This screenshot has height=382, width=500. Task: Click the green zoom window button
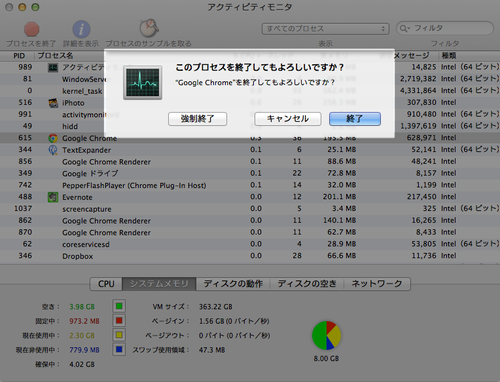coord(35,7)
